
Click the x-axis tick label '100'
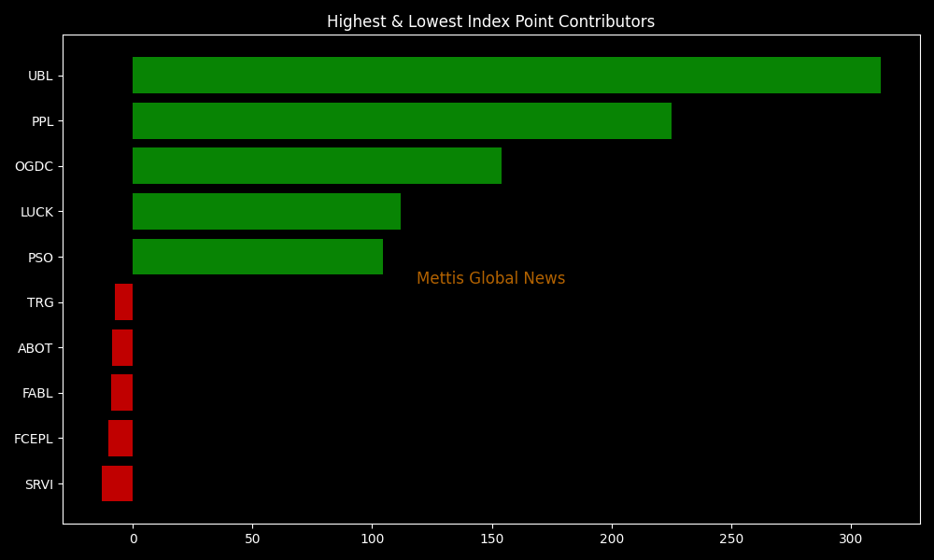coord(373,539)
